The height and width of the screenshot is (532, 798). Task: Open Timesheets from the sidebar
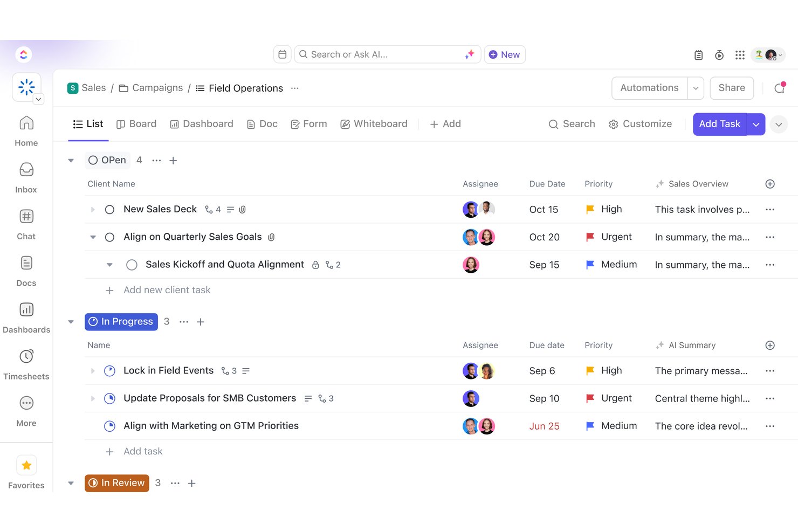pos(26,356)
